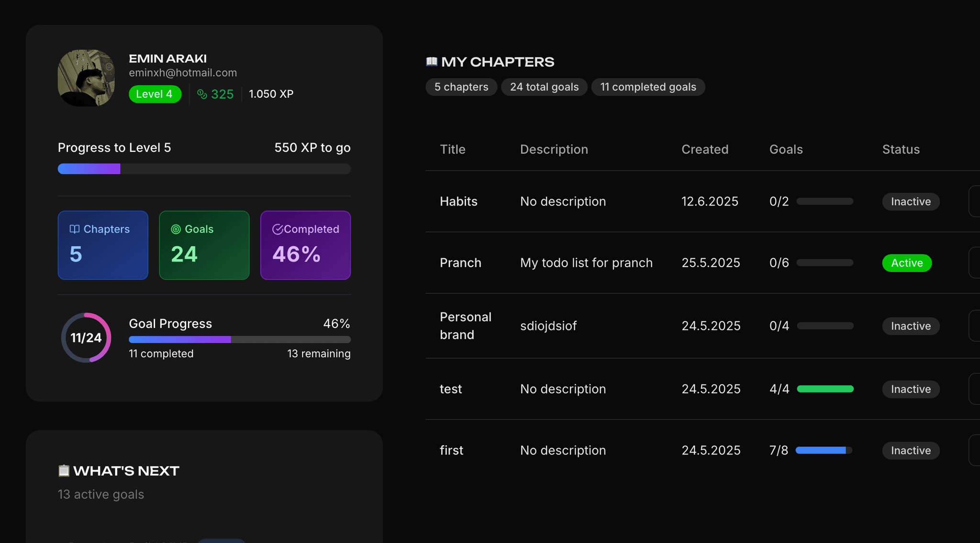Click the coins icon beside 325
The image size is (980, 543).
click(x=202, y=94)
